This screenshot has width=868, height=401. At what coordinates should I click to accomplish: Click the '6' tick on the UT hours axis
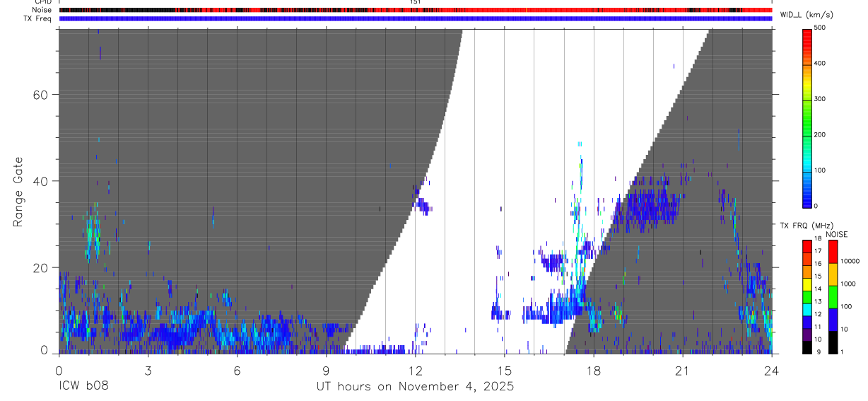click(236, 370)
